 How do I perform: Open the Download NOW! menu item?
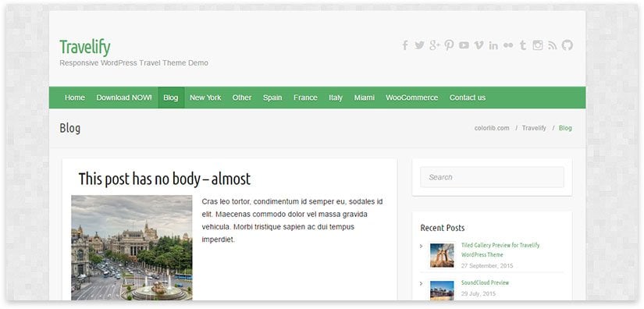point(124,98)
